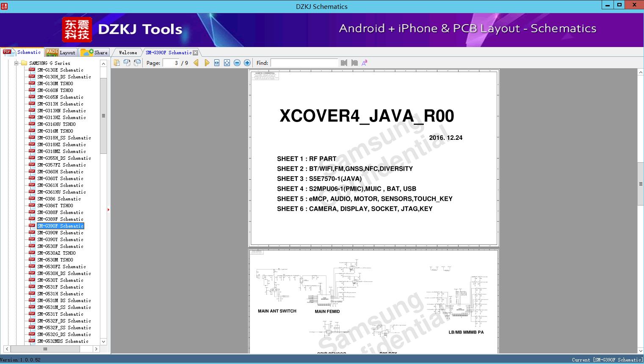The image size is (644, 364).
Task: Open the Share tab
Action: coord(94,53)
